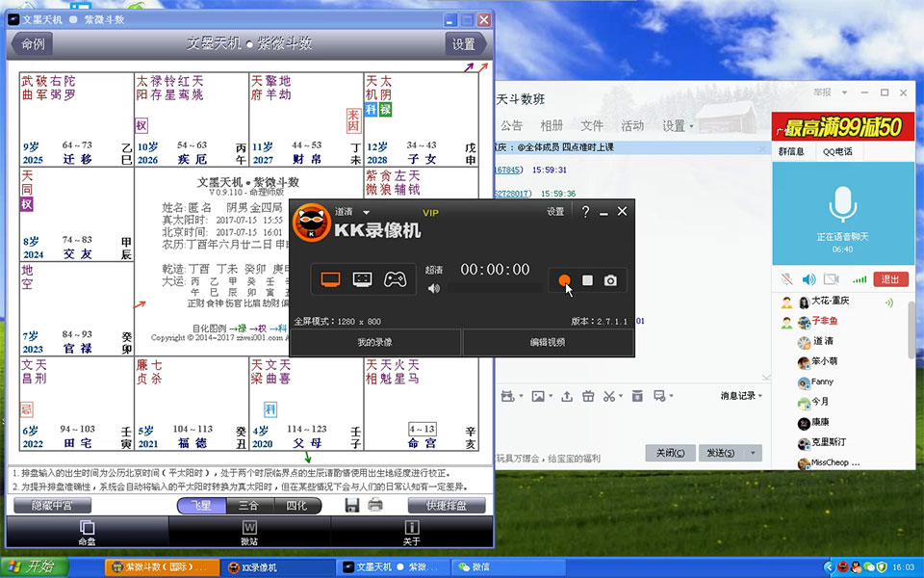Open the 群信息 tab
Screen dimensions: 924x578
(x=791, y=151)
